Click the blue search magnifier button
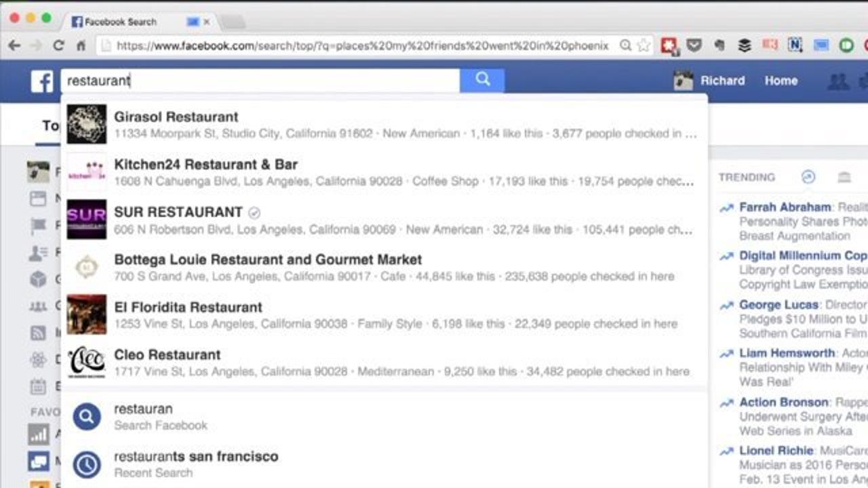This screenshot has height=488, width=868. pos(482,80)
